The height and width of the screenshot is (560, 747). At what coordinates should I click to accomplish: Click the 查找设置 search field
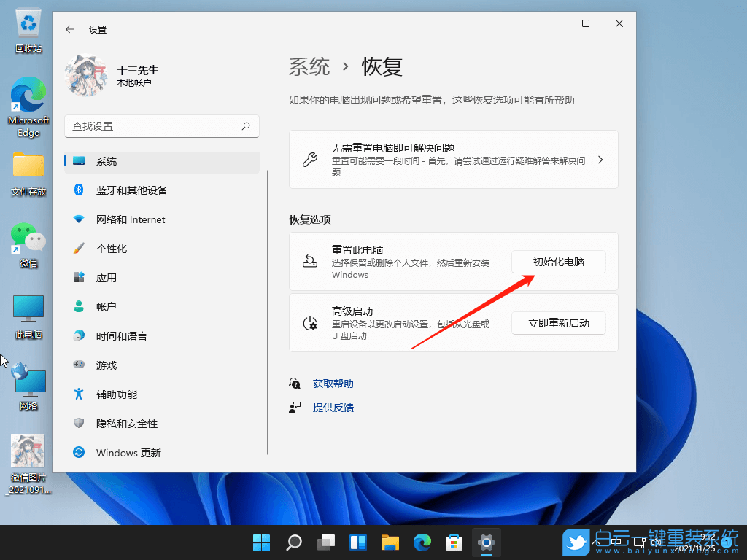click(162, 125)
